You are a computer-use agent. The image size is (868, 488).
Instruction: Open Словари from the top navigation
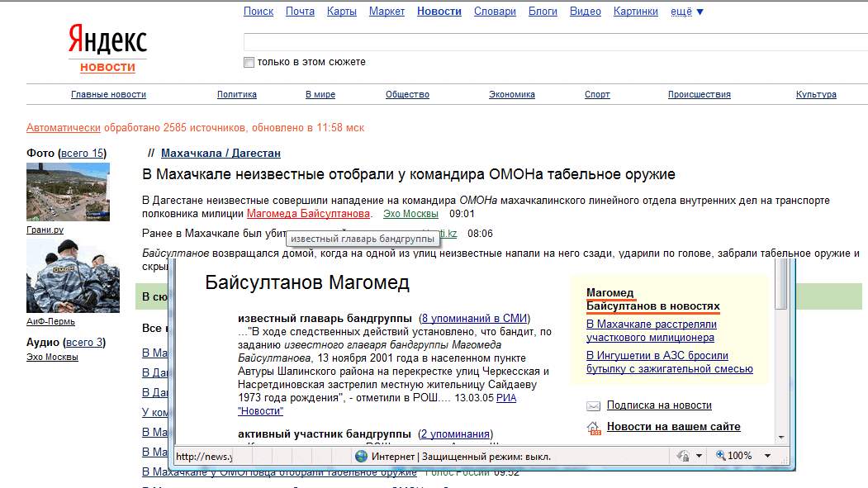tap(495, 12)
